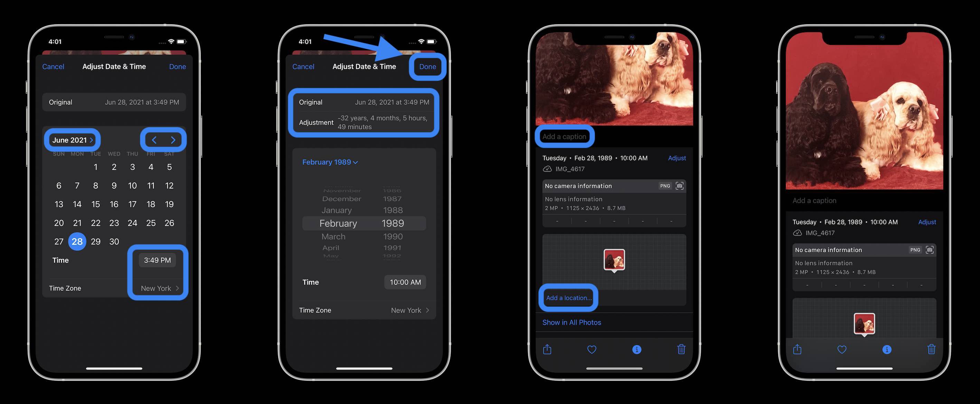Tap the share icon on photo
The width and height of the screenshot is (980, 404).
point(547,349)
